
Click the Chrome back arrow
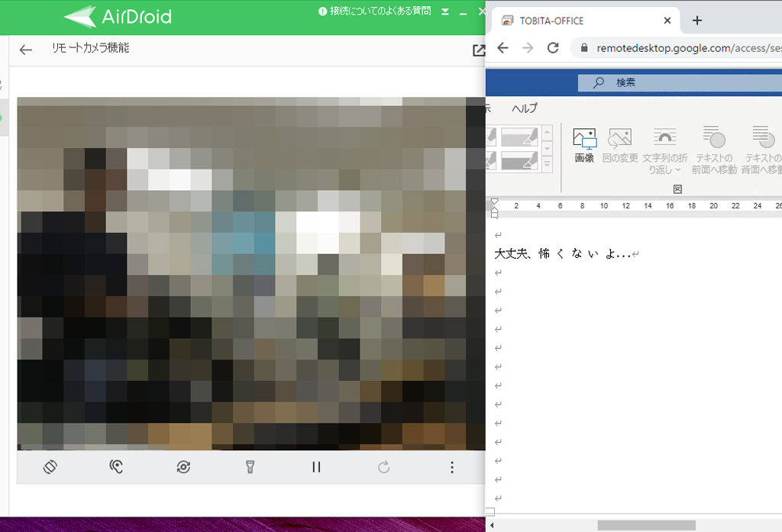[x=502, y=47]
